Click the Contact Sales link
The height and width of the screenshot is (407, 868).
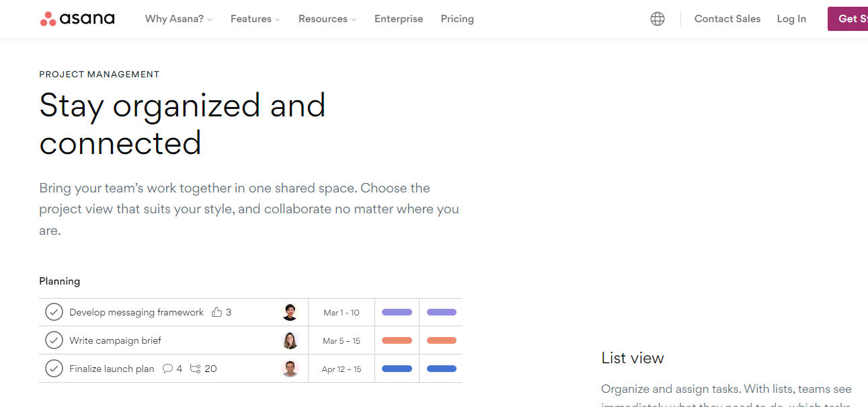pos(727,19)
